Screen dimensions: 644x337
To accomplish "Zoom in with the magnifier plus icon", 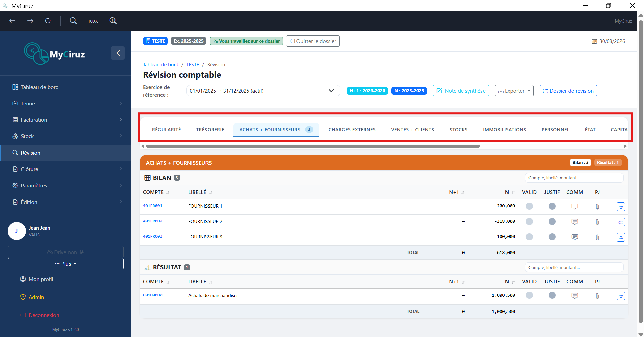I will tap(113, 21).
